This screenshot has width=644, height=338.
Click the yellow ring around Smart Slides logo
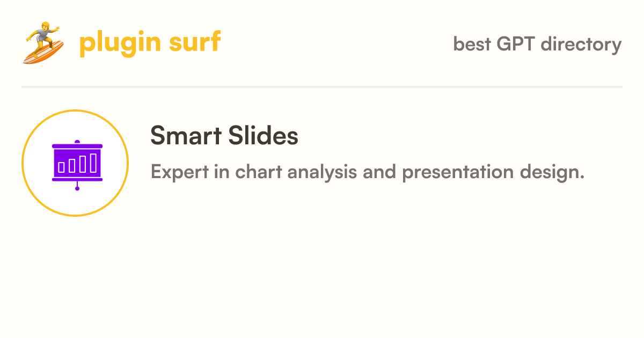pos(75,111)
